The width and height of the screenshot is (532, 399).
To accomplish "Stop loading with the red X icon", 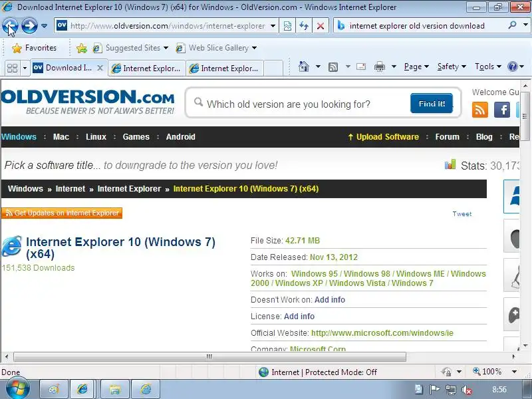I will 320,26.
